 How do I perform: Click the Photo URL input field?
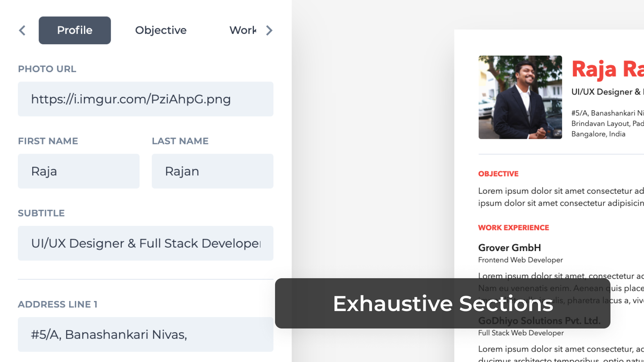point(145,99)
